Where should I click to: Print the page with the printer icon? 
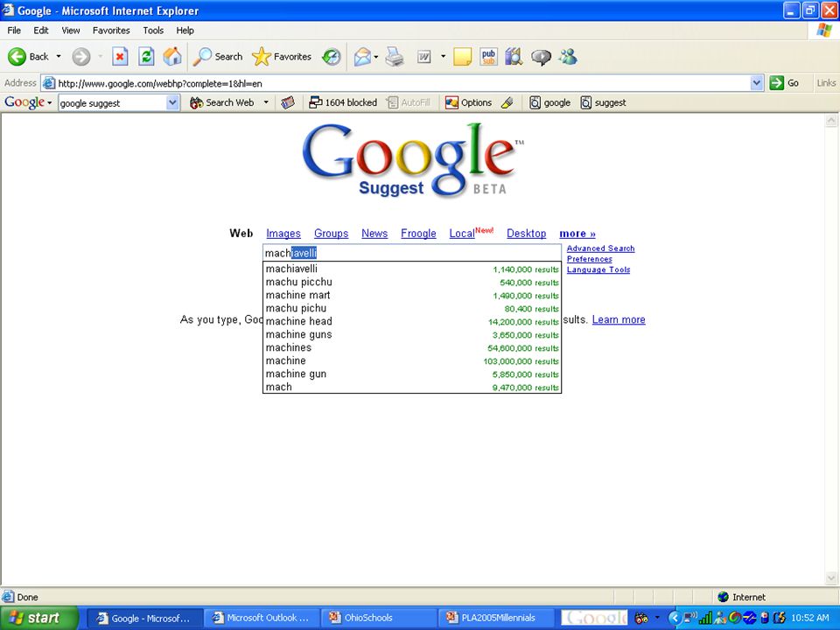pyautogui.click(x=395, y=56)
